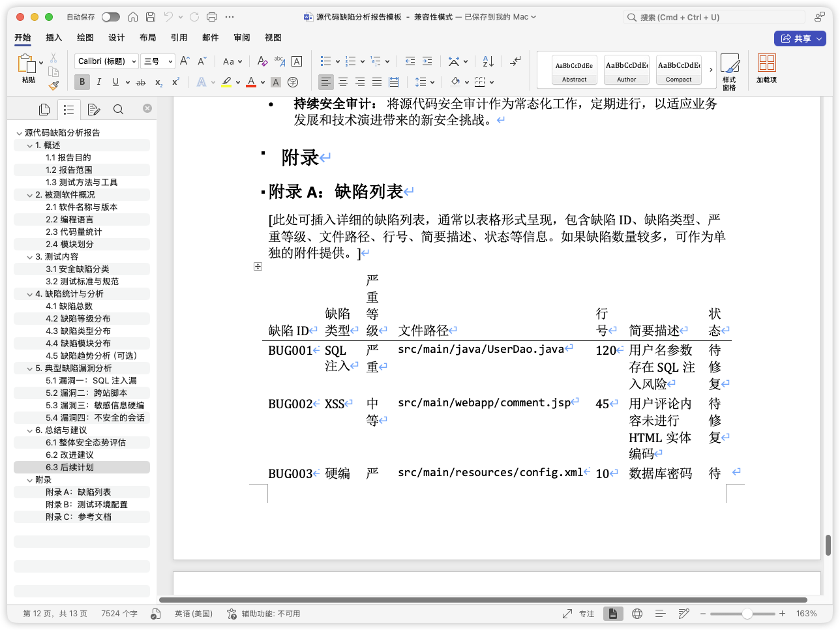The height and width of the screenshot is (630, 840).
Task: Click the bulleted list icon
Action: 326,61
